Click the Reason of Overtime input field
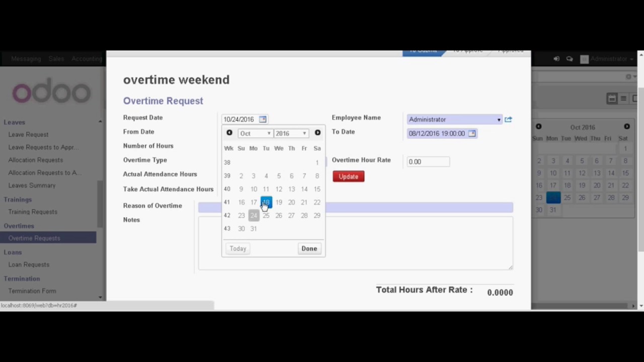 click(356, 207)
